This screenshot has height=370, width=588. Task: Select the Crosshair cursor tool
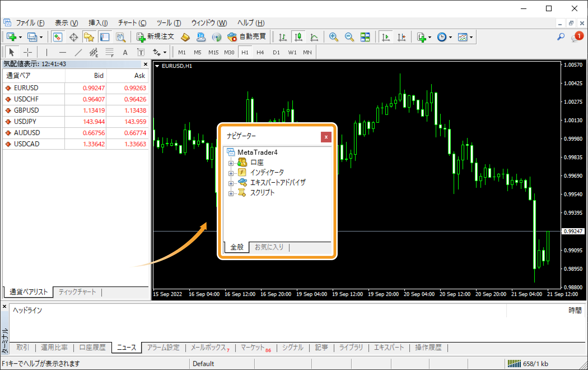pos(28,52)
